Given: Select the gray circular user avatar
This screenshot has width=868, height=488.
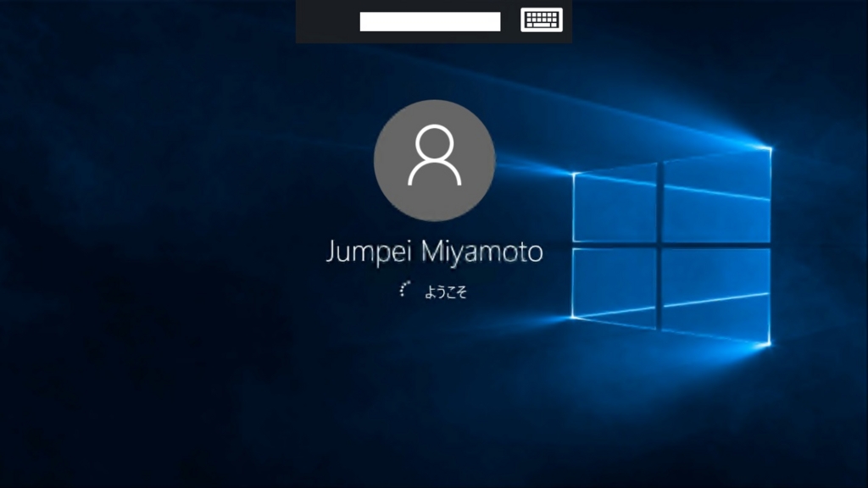Looking at the screenshot, I should (434, 161).
